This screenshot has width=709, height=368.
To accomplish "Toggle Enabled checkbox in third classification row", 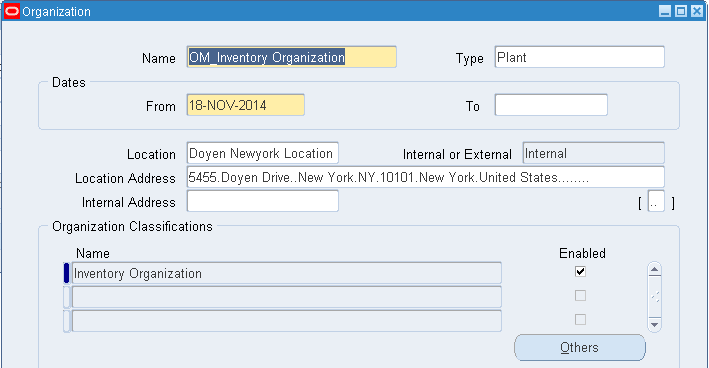I will 580,320.
